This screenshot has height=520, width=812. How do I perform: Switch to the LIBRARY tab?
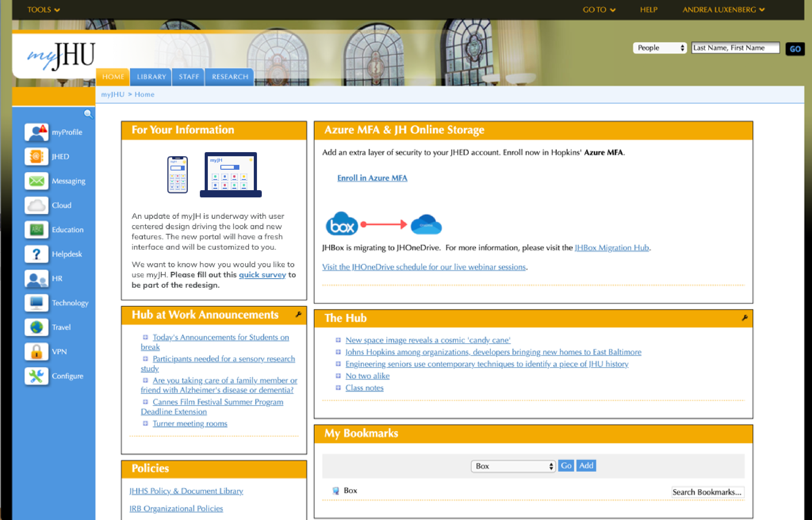click(x=151, y=77)
